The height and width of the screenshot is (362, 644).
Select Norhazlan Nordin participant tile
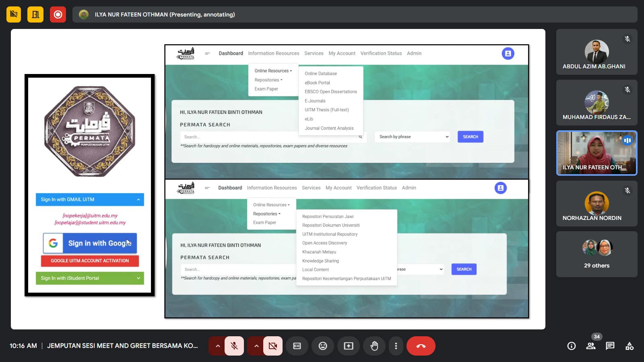(597, 204)
